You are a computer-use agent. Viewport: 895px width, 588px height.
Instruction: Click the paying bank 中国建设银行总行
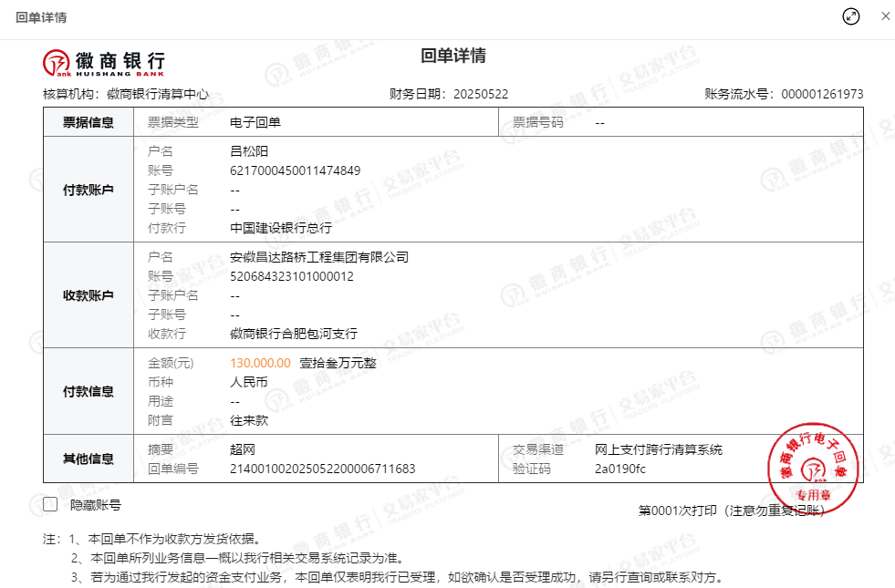coord(280,228)
